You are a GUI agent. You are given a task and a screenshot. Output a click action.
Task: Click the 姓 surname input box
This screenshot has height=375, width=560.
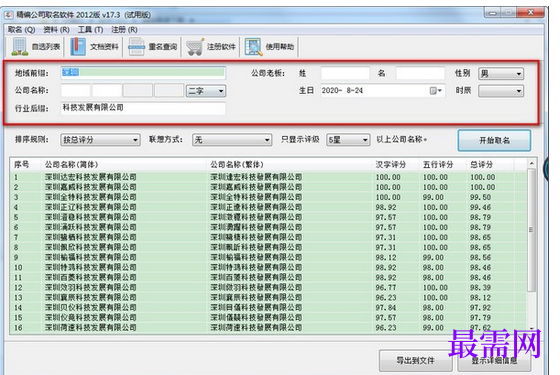tap(345, 73)
